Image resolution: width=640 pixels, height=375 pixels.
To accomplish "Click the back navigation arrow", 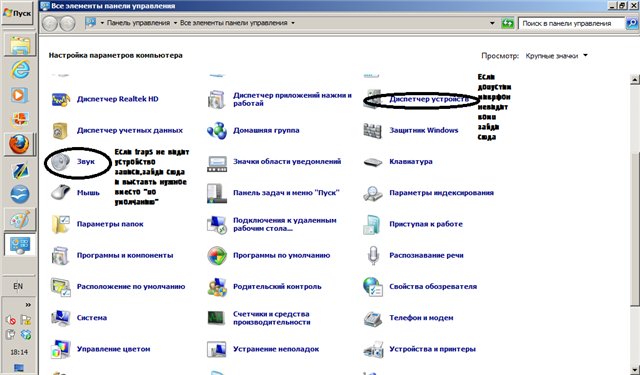I will [50, 23].
